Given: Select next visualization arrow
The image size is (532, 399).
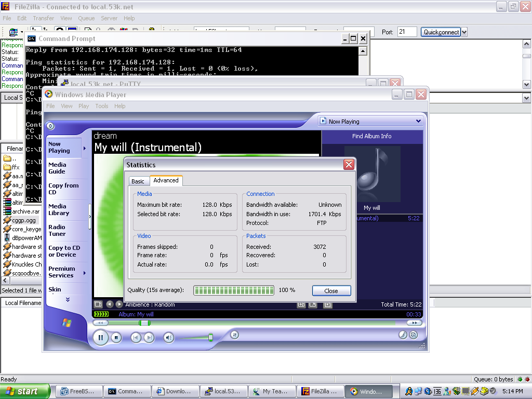Looking at the screenshot, I should point(119,304).
